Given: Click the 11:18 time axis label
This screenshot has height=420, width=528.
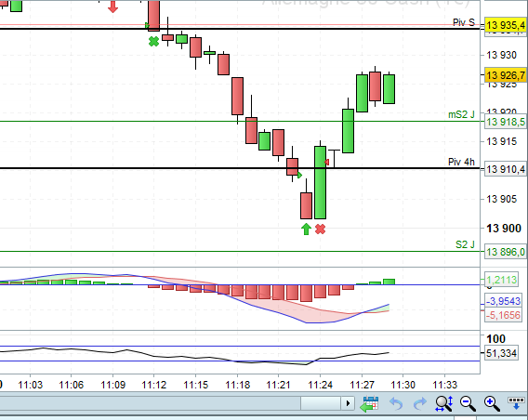Looking at the screenshot, I should point(237,385).
